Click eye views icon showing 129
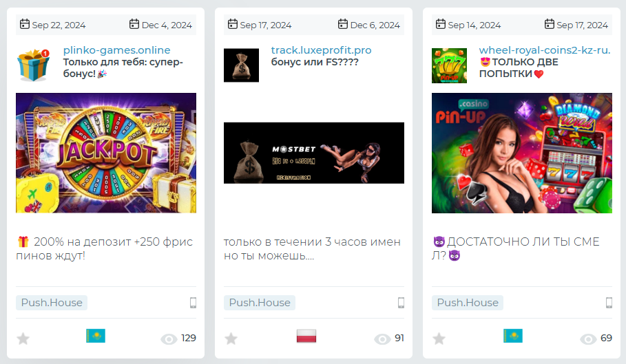626x364 pixels. [169, 339]
